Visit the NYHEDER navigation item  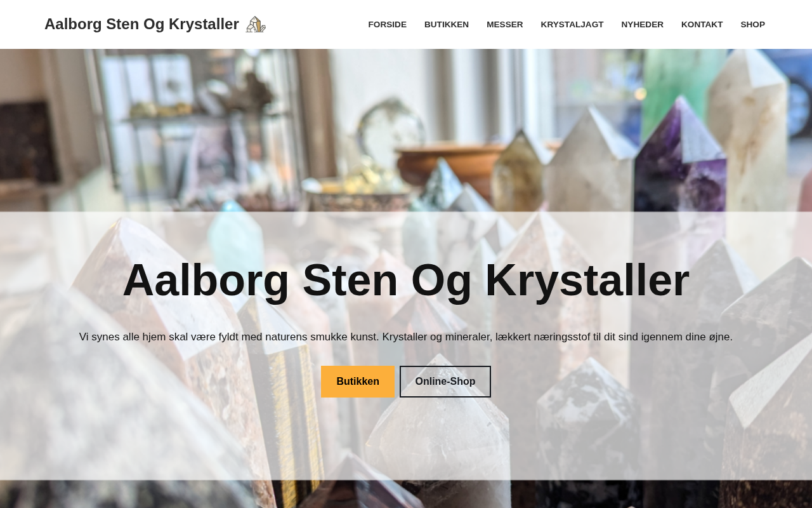[642, 25]
